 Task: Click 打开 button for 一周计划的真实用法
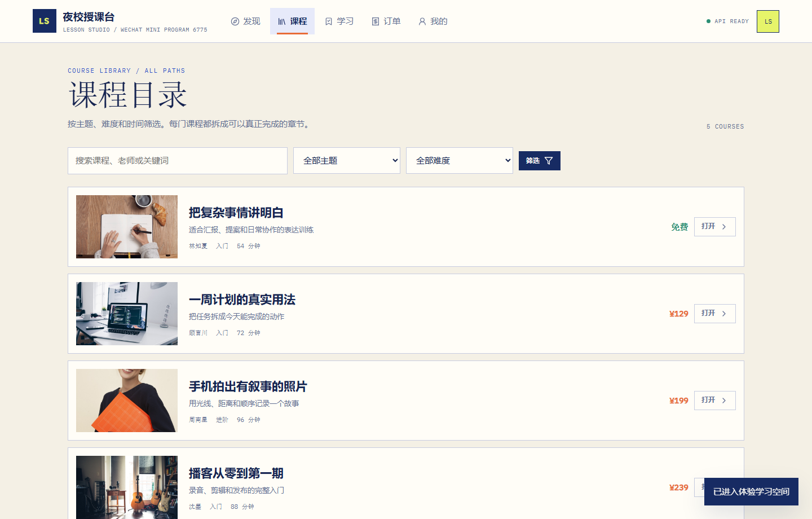pos(715,314)
